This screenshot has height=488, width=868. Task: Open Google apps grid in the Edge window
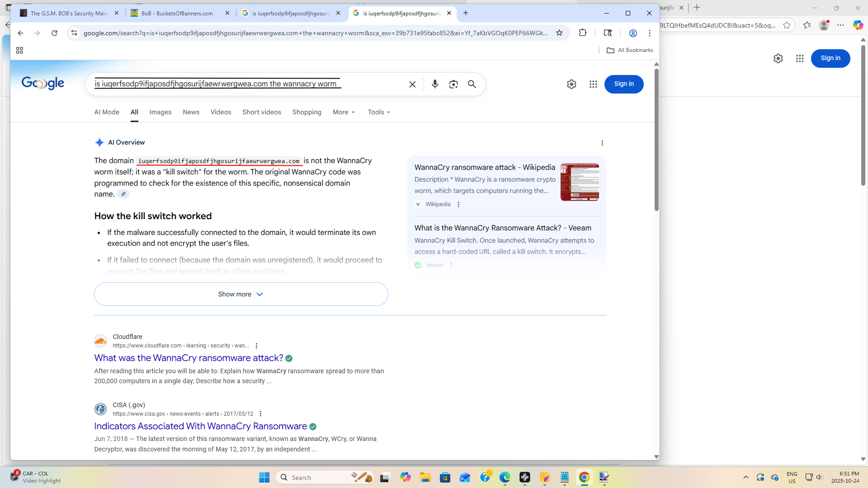coord(800,58)
